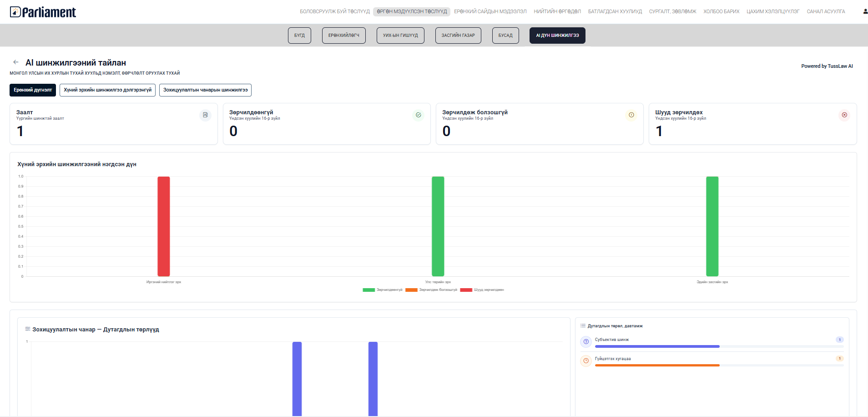
Task: Open ЕРӨНХИЙ САЙДЫН МЭДЭЭЛЭЛ menu item
Action: (x=490, y=11)
